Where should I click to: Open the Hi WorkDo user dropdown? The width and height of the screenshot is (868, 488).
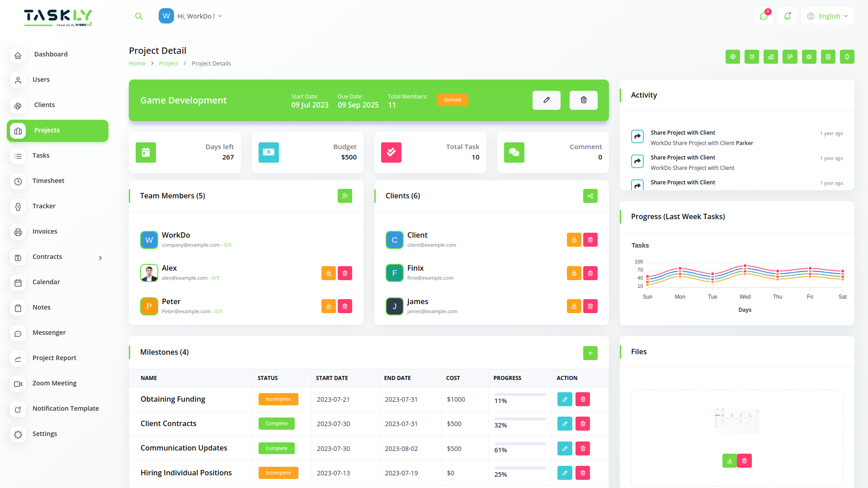click(191, 15)
